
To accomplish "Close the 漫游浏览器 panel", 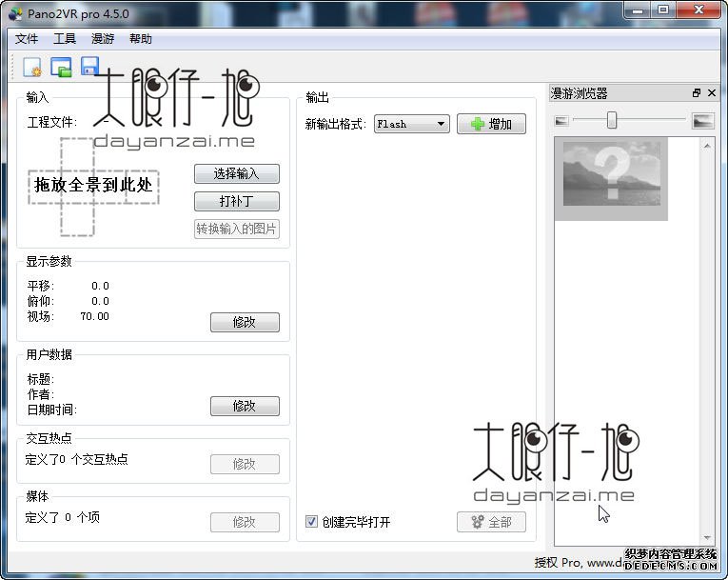I will (712, 93).
